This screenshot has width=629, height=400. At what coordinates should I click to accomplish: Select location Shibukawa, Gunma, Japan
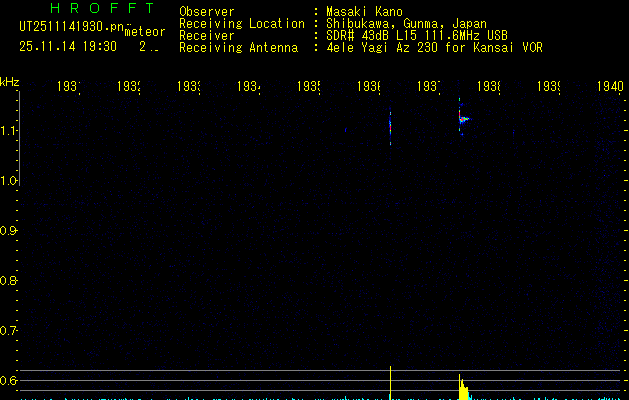[406, 24]
